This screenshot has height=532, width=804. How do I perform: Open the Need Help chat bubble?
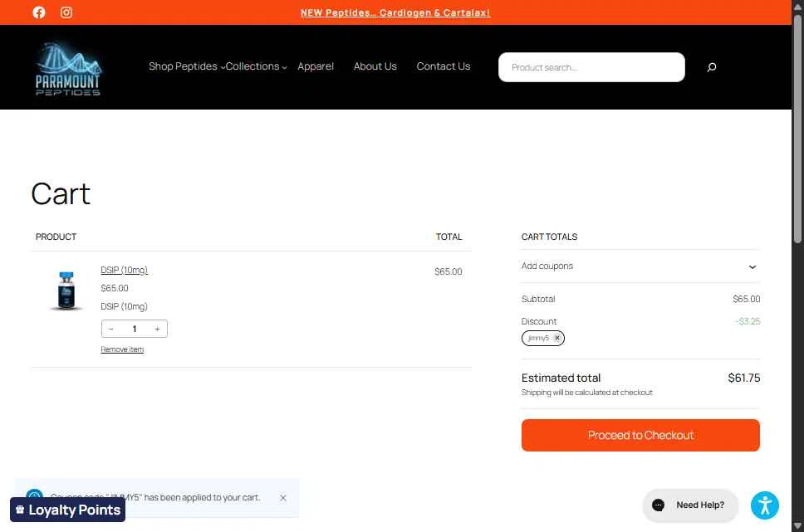pos(690,505)
